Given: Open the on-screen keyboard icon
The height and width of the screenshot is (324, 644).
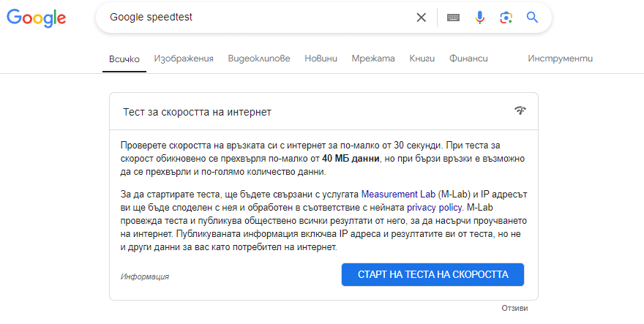Looking at the screenshot, I should [453, 18].
